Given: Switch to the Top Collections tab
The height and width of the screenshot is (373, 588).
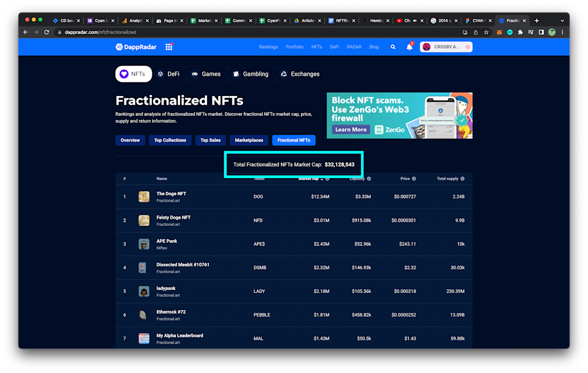Looking at the screenshot, I should 170,140.
